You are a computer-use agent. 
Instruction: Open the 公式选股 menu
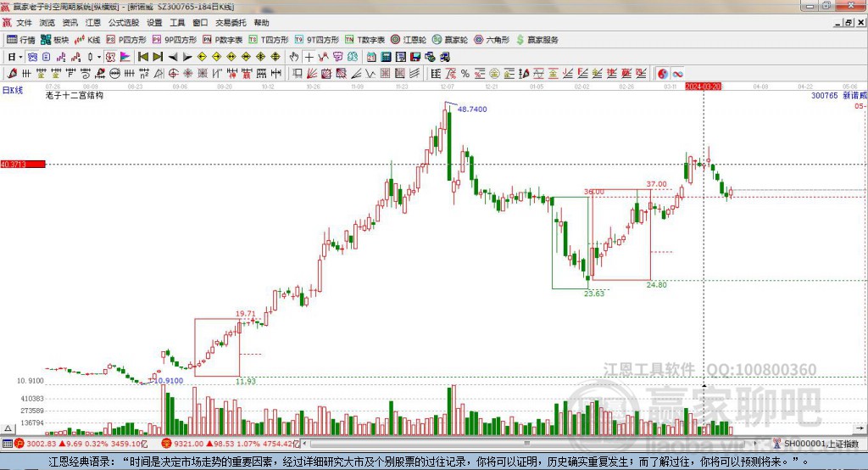pyautogui.click(x=124, y=23)
